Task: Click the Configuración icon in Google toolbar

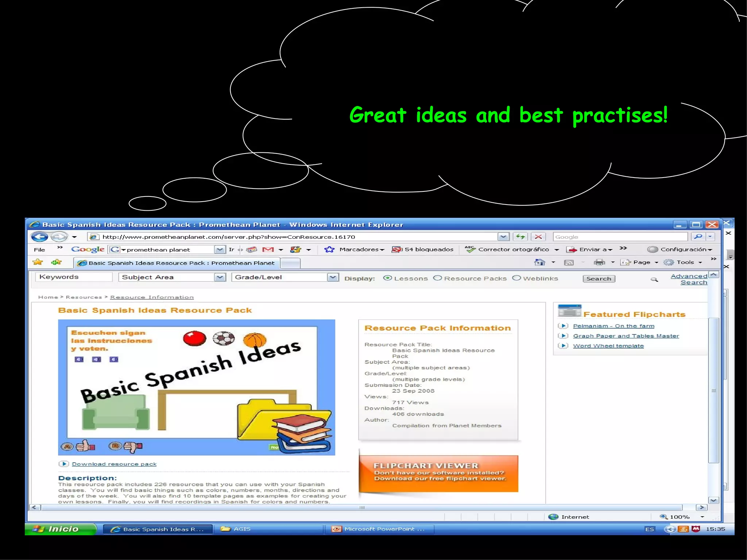Action: click(653, 249)
